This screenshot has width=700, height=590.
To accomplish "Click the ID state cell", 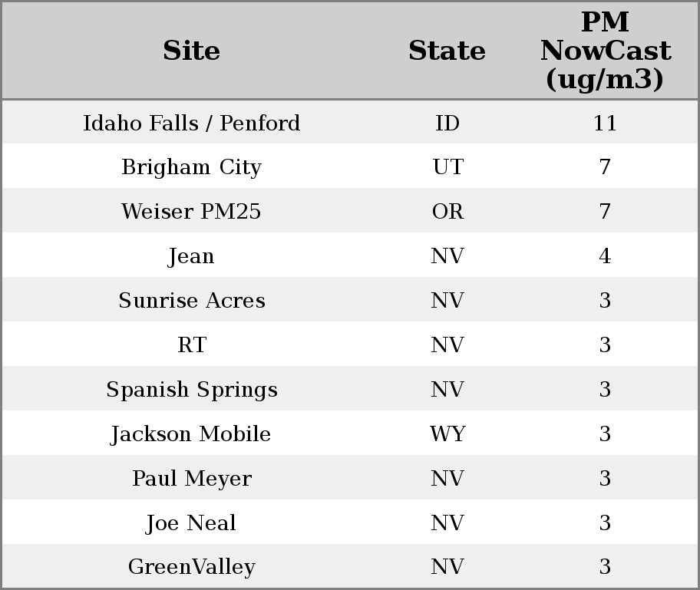I will click(447, 123).
